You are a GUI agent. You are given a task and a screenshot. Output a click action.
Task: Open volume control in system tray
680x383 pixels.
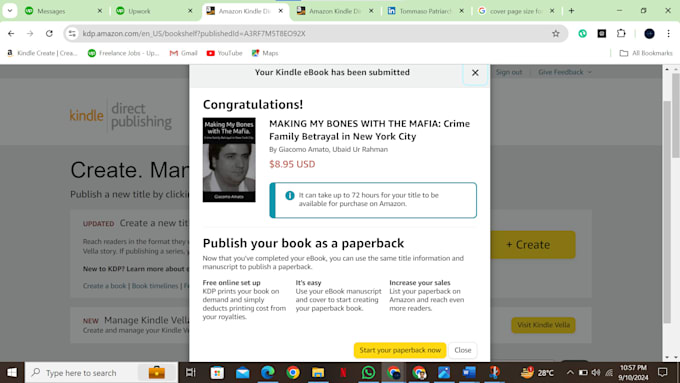(596, 373)
